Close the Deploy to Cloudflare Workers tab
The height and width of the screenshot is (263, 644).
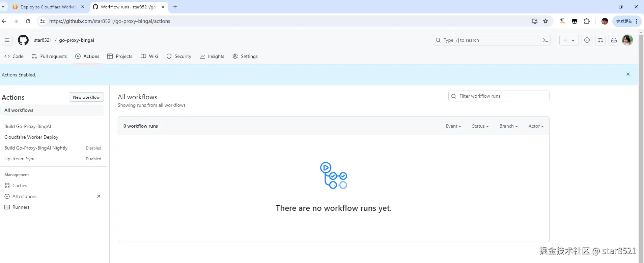coord(83,7)
